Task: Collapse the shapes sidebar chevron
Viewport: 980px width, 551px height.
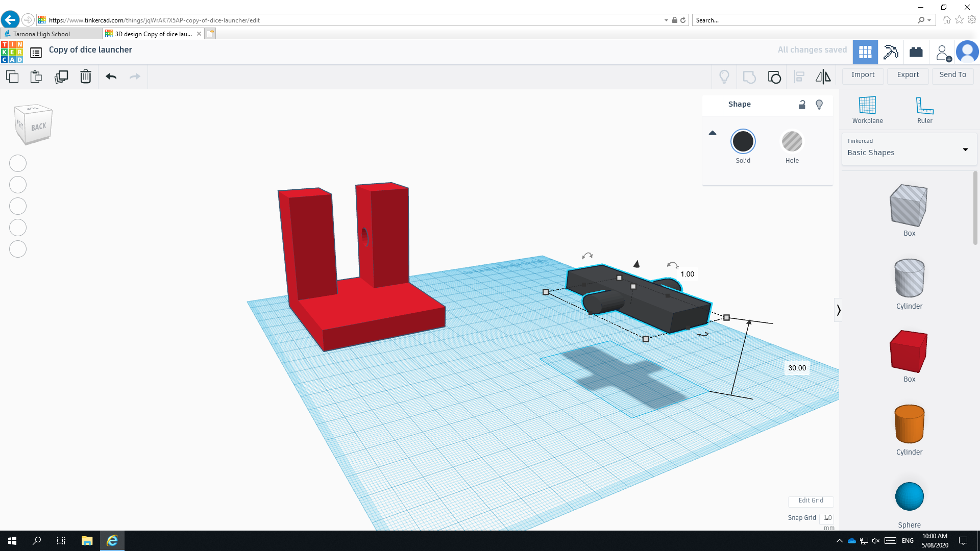Action: pyautogui.click(x=838, y=310)
